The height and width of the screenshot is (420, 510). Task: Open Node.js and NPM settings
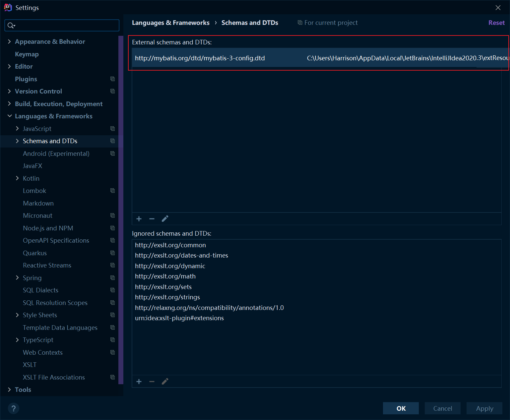coord(48,228)
